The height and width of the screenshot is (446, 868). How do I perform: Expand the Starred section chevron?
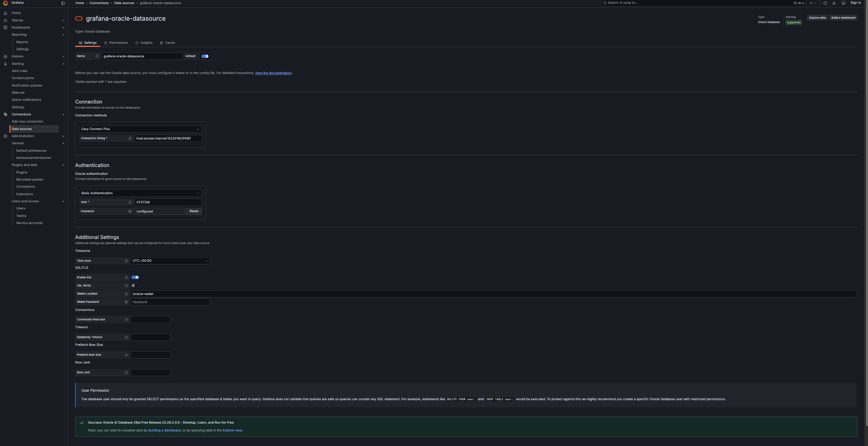pos(63,20)
